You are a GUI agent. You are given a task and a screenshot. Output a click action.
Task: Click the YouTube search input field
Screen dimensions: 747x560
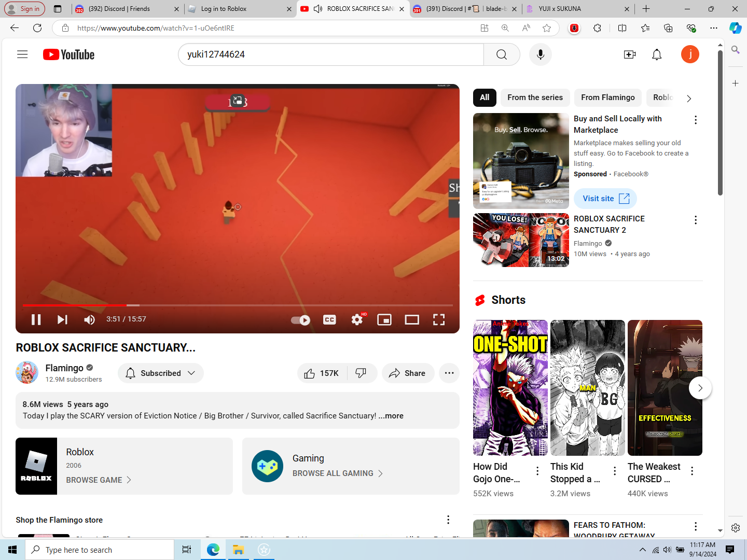[x=331, y=54]
